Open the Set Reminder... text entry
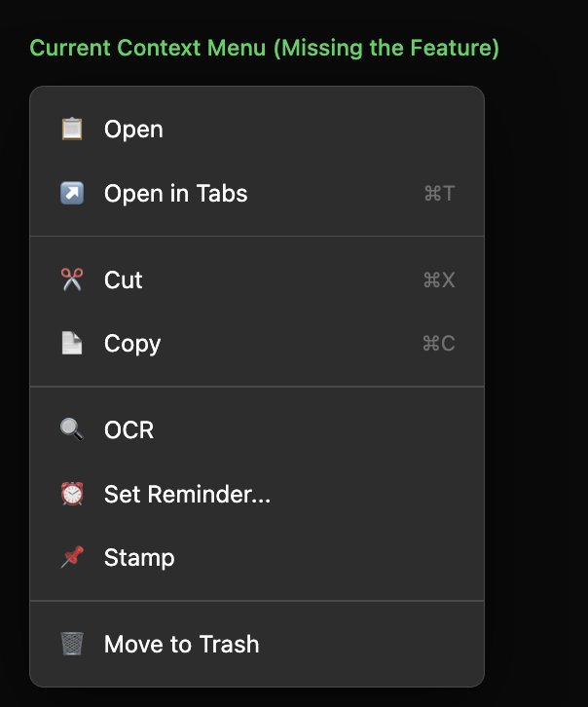The height and width of the screenshot is (707, 588). pyautogui.click(x=188, y=495)
